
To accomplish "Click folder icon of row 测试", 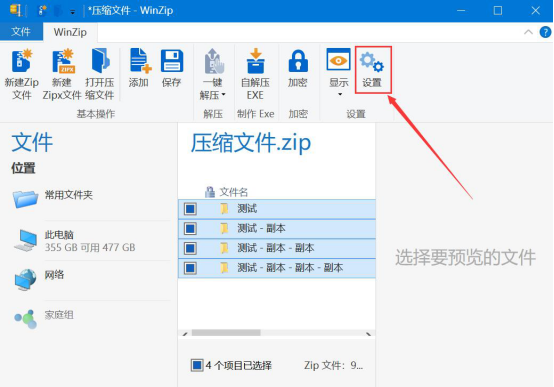I will 224,209.
